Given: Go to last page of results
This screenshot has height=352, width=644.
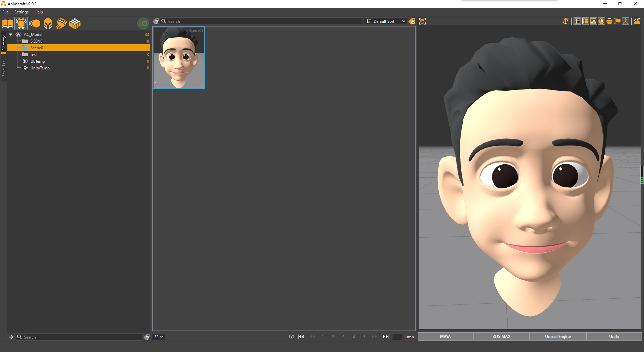Looking at the screenshot, I should point(386,337).
